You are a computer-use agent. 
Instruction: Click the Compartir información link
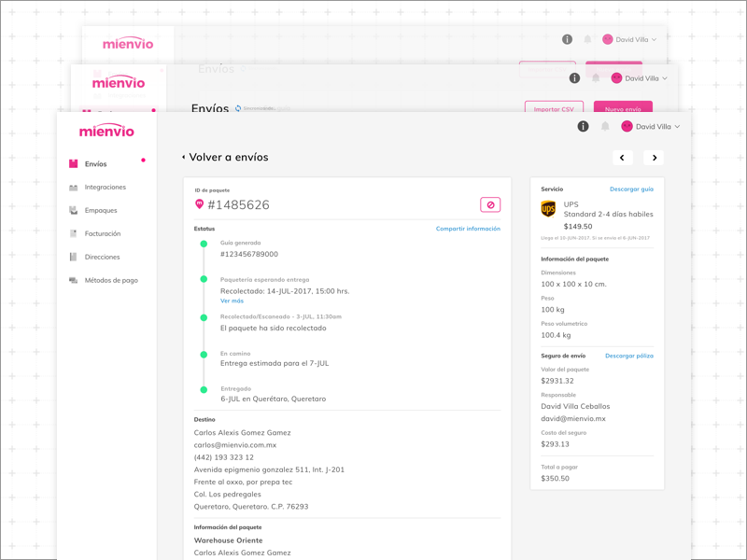click(x=468, y=229)
